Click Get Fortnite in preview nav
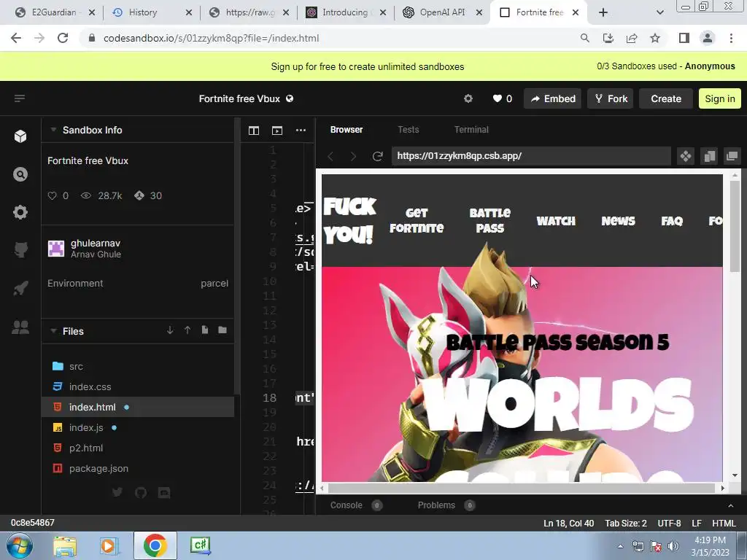This screenshot has width=747, height=560. pyautogui.click(x=417, y=220)
